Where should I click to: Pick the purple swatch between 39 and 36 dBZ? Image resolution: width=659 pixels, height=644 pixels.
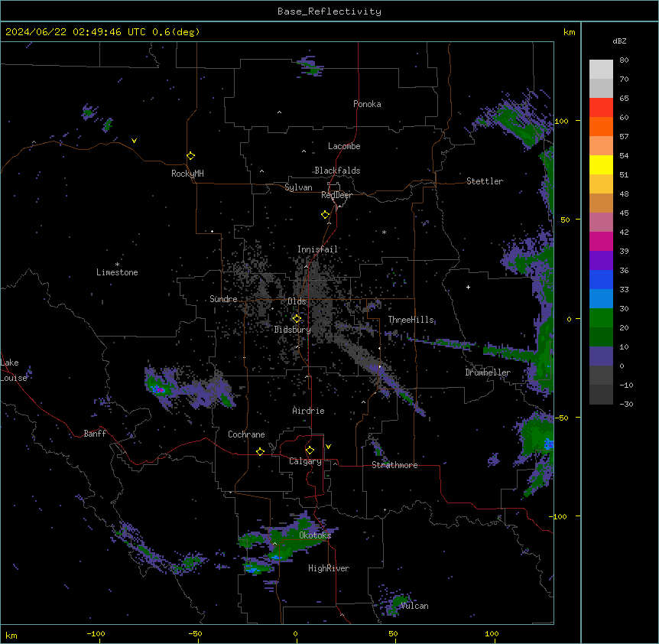point(601,261)
